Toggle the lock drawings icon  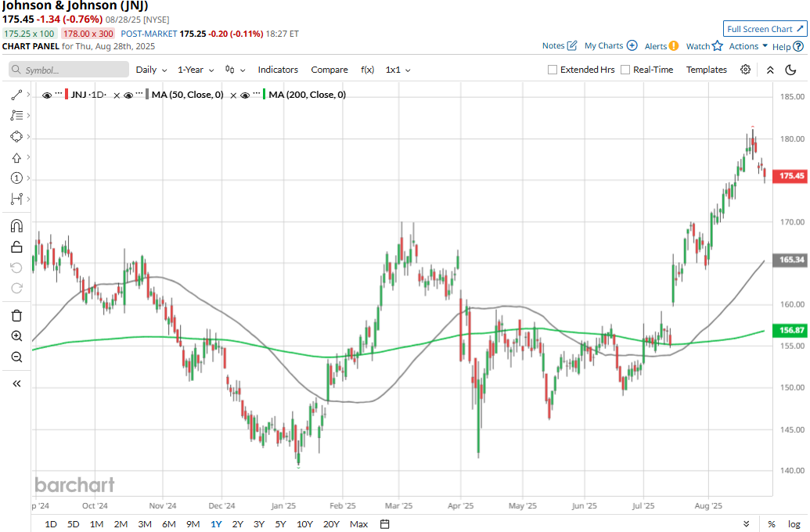16,247
